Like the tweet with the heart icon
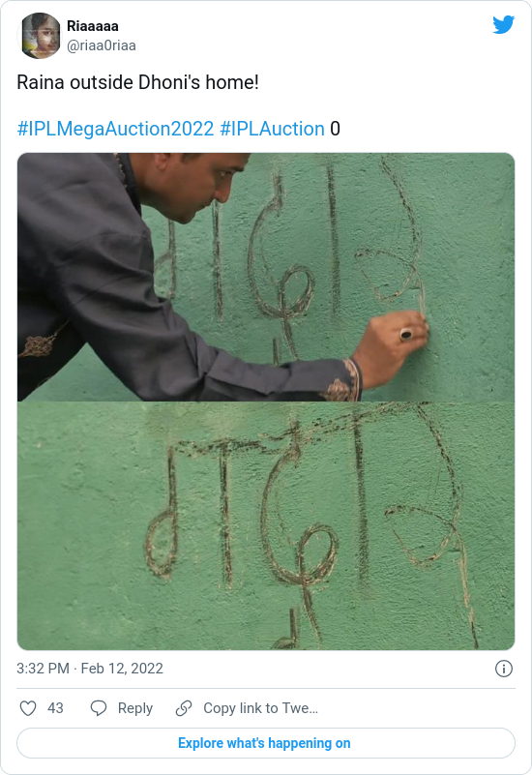 [28, 708]
